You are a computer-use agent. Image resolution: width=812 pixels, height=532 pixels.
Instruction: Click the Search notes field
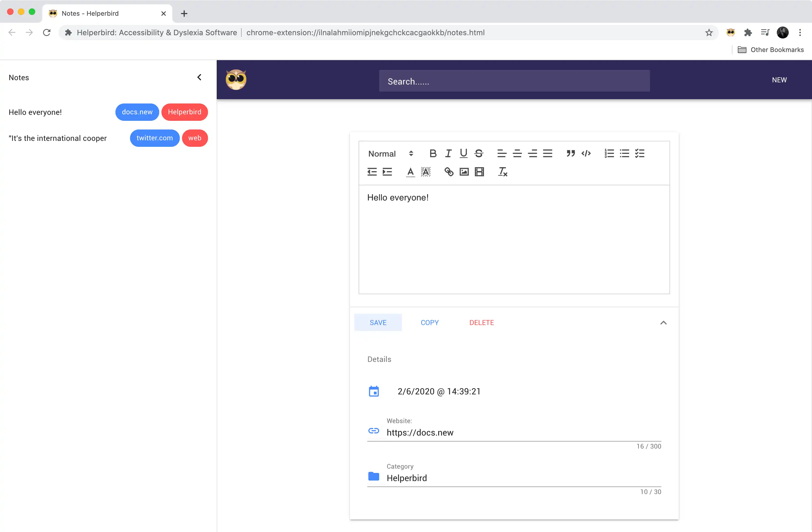514,81
